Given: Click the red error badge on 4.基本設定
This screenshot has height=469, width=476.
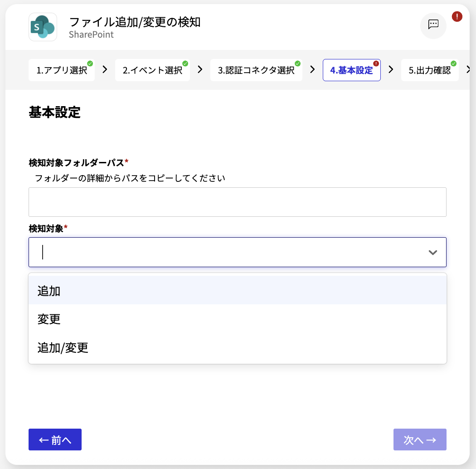Looking at the screenshot, I should click(376, 64).
